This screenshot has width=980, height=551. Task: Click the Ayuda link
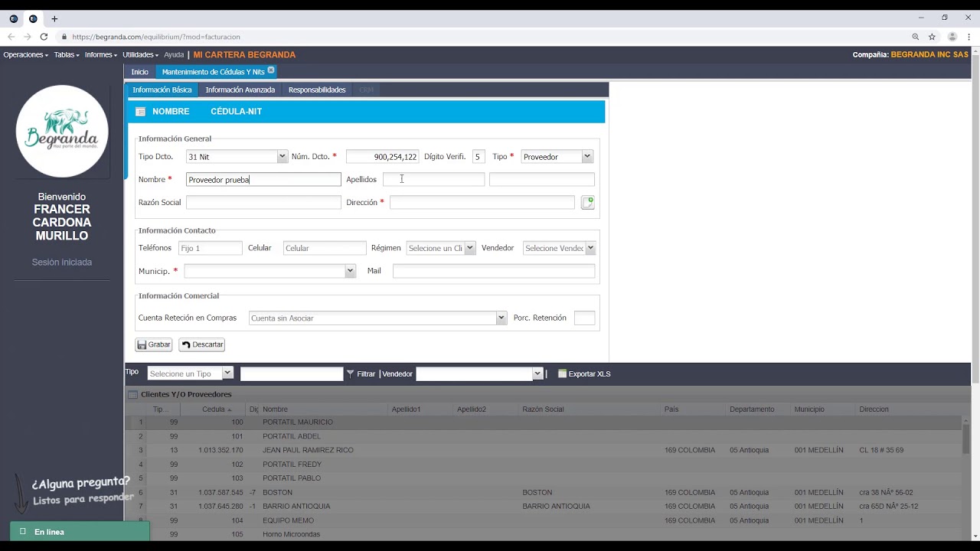(174, 55)
